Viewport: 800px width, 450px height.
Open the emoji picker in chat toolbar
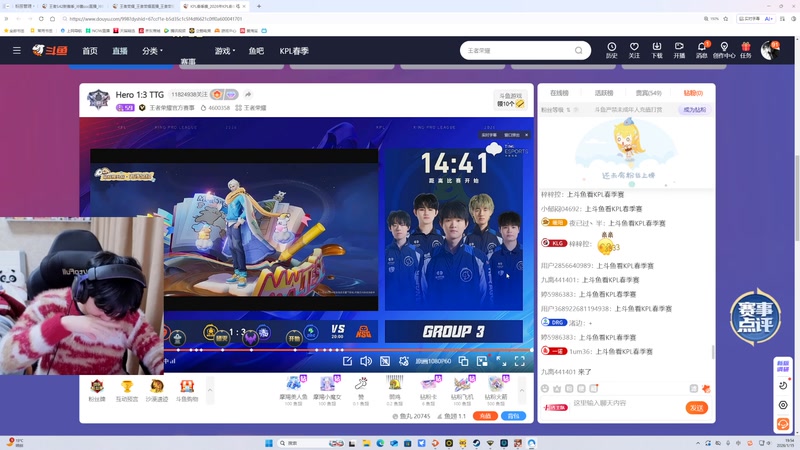click(x=545, y=389)
